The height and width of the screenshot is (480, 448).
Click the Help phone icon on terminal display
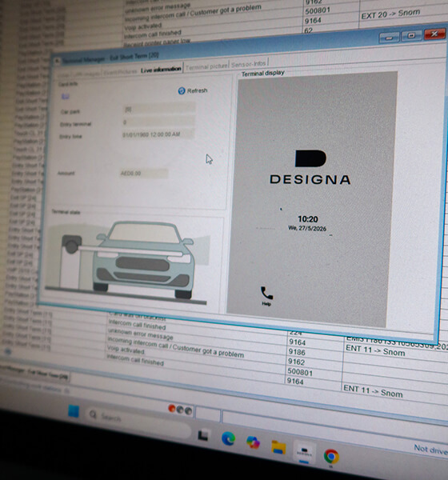266,294
